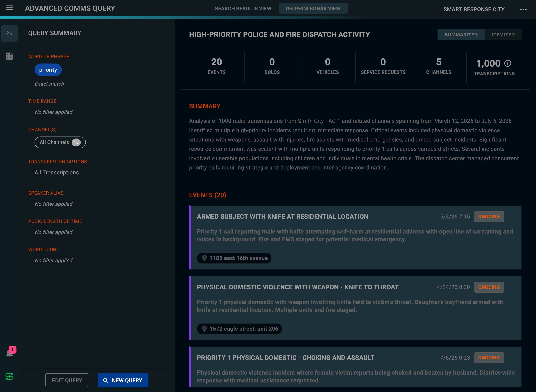Click the Channel(s) filter heading
The width and height of the screenshot is (536, 392).
click(43, 130)
